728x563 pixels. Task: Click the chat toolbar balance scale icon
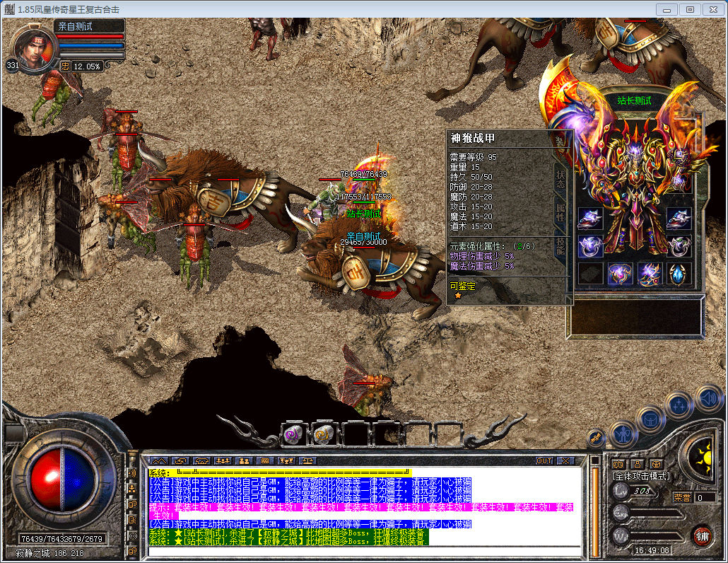pos(308,461)
